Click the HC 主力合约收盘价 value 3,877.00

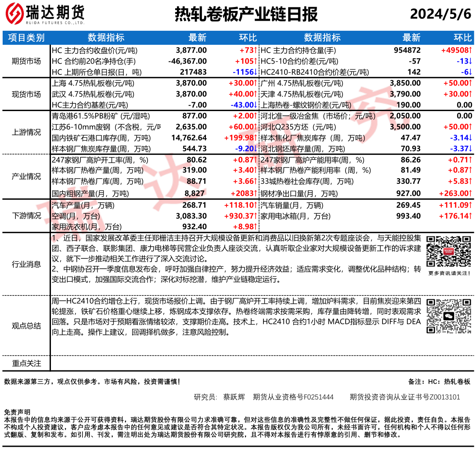point(191,50)
